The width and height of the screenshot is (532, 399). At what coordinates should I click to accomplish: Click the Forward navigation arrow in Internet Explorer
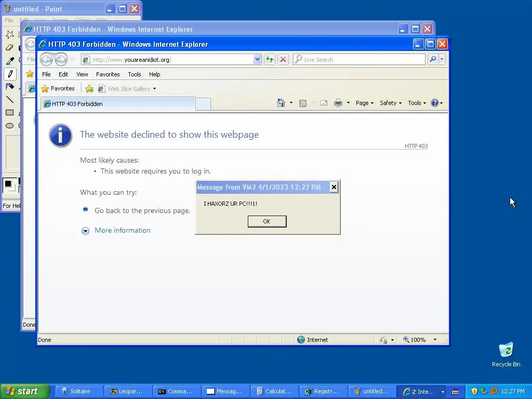click(x=61, y=59)
